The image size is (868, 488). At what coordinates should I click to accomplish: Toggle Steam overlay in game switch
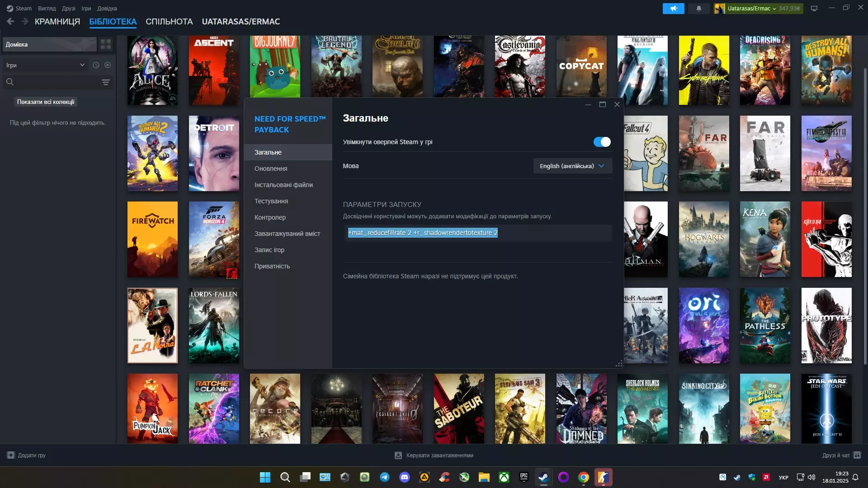click(x=602, y=142)
